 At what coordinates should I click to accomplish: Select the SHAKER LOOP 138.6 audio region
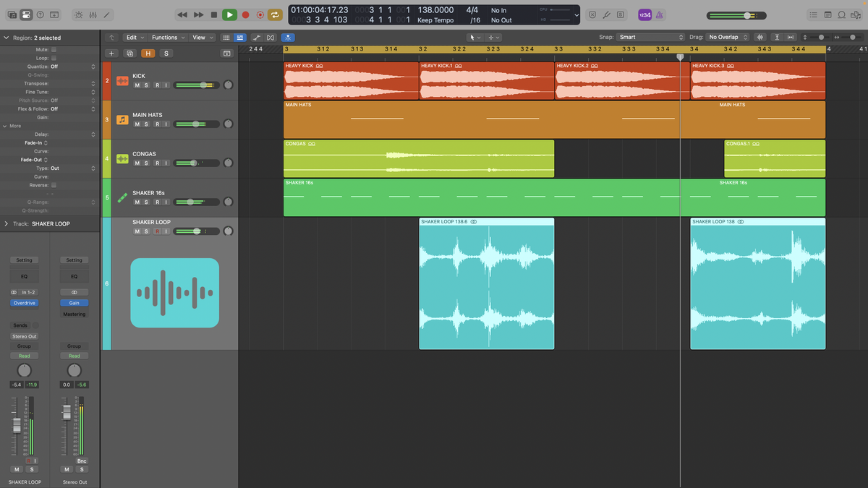(487, 283)
